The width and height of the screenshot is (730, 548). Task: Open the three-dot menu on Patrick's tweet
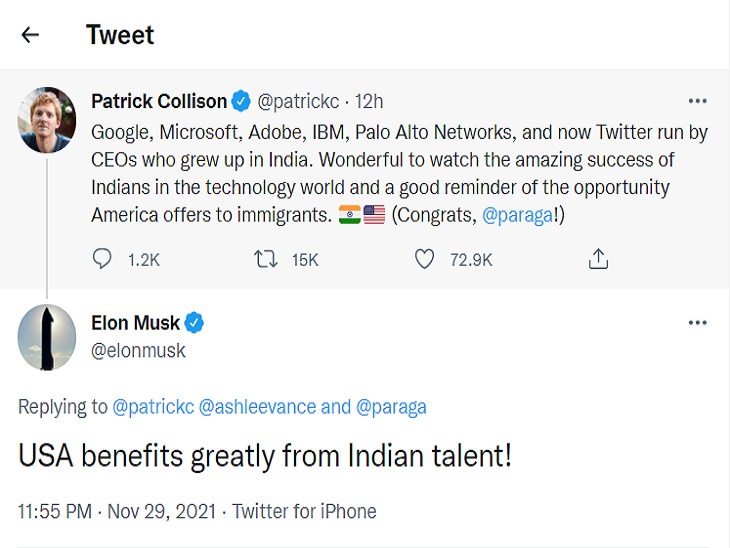pyautogui.click(x=698, y=102)
